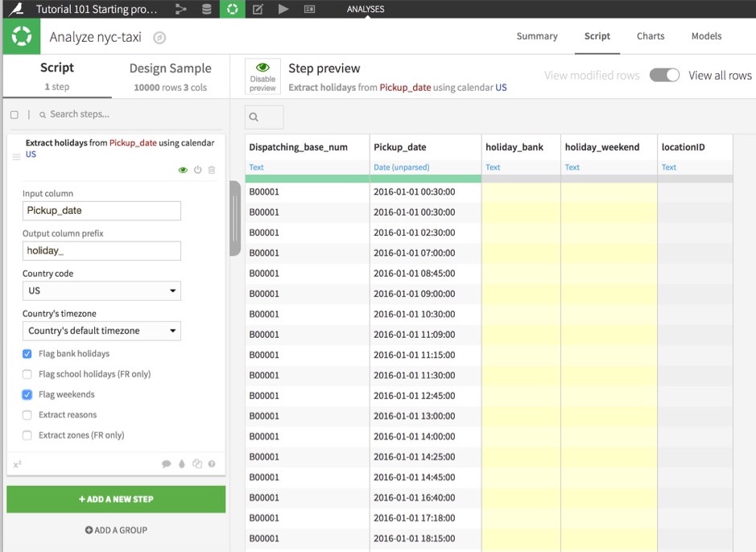This screenshot has width=756, height=552.
Task: Enable the Extract reasons checkbox
Action: tap(27, 415)
